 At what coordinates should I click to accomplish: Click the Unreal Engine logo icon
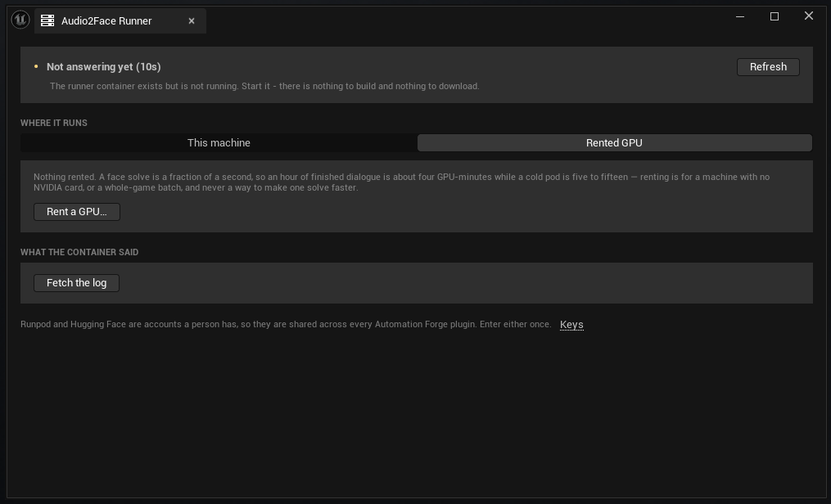click(x=20, y=20)
